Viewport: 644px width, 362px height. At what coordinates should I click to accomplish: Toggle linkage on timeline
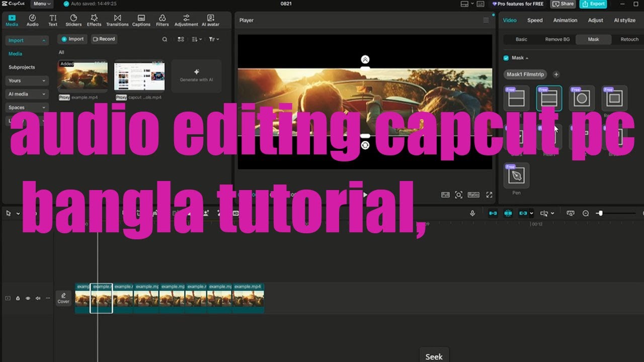click(x=523, y=213)
